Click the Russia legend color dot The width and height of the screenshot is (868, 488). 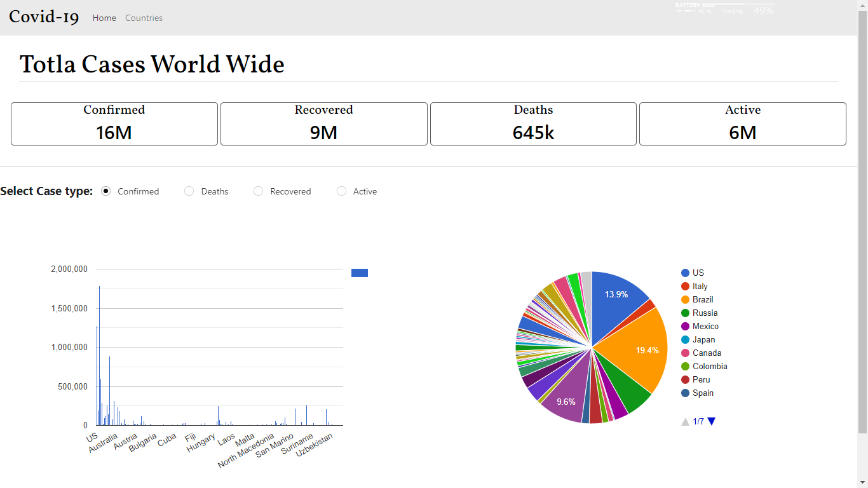point(685,313)
